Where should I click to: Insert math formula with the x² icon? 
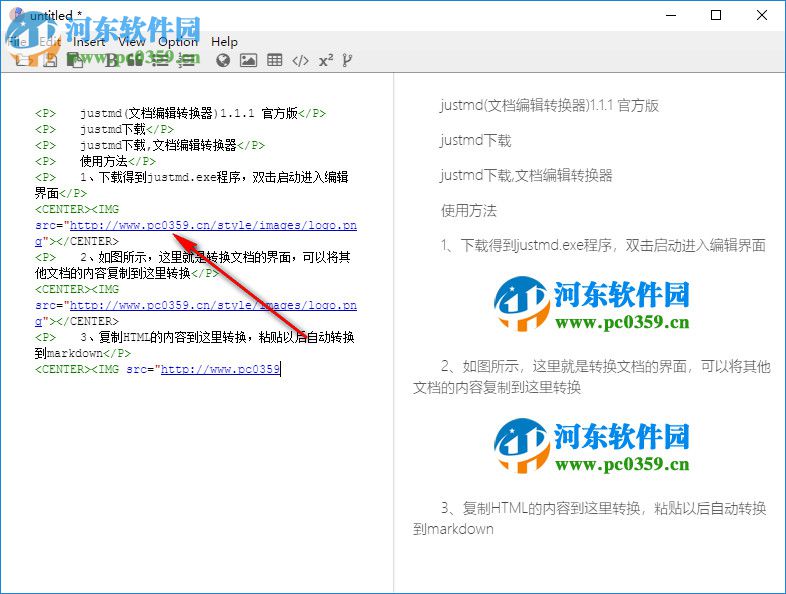coord(326,60)
